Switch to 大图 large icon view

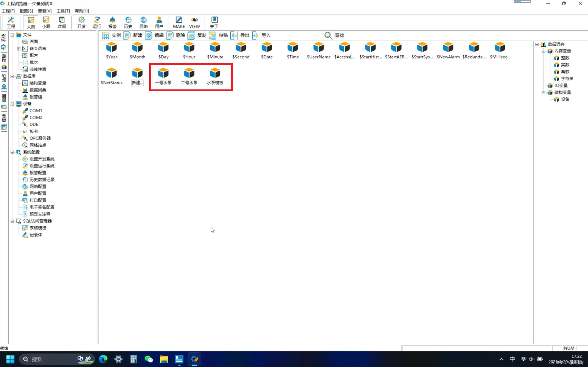pyautogui.click(x=31, y=22)
